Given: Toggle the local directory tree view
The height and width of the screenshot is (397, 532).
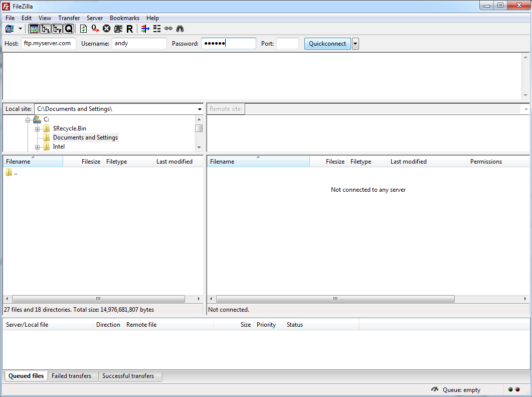Looking at the screenshot, I should [x=45, y=29].
